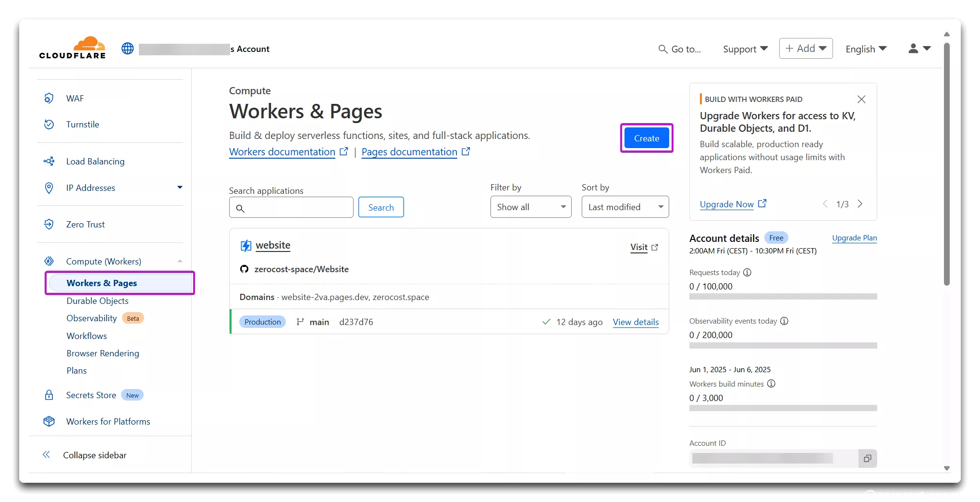Open the user profile icon menu

point(919,49)
